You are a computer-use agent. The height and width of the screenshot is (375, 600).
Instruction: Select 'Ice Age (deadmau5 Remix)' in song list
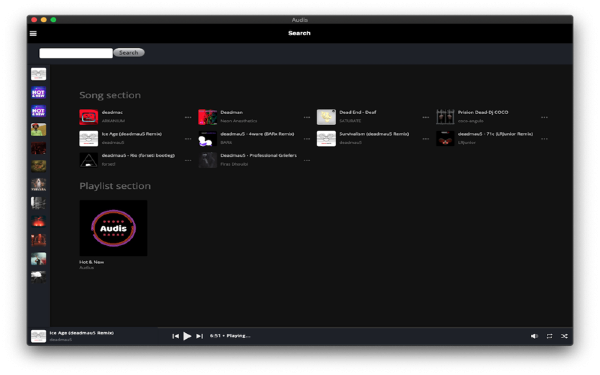132,134
